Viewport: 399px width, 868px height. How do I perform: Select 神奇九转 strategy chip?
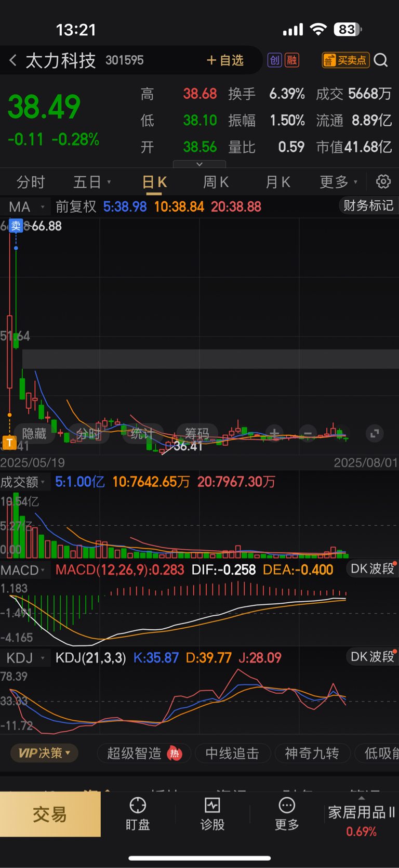click(x=312, y=753)
